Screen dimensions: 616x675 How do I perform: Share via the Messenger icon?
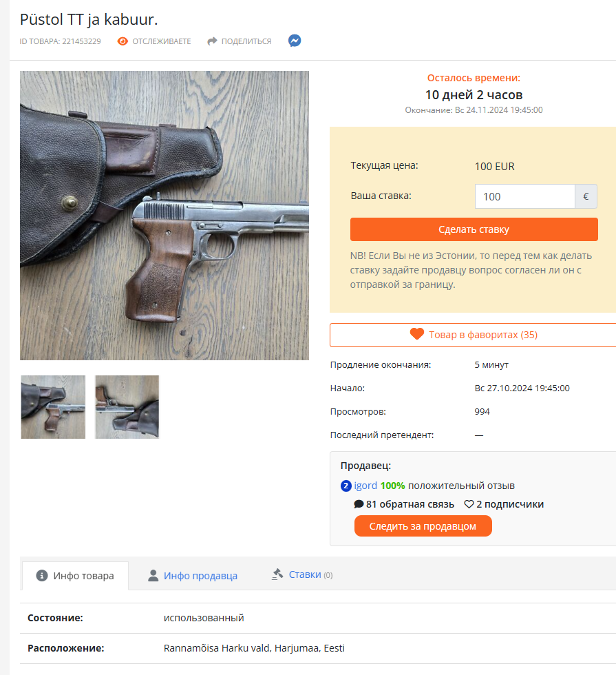[294, 41]
